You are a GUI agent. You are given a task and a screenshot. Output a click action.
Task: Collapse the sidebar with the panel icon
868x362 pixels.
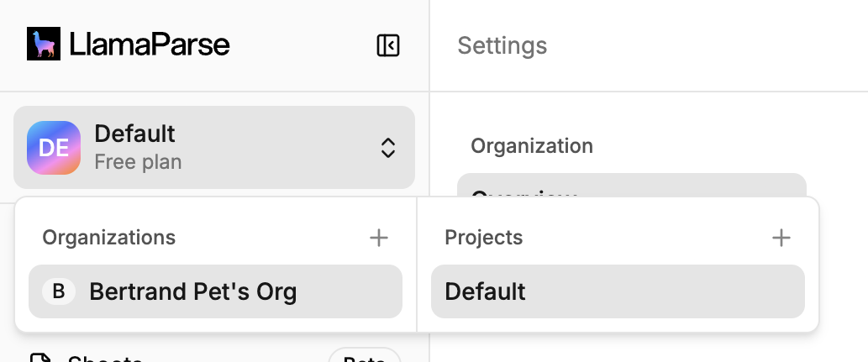click(x=387, y=45)
